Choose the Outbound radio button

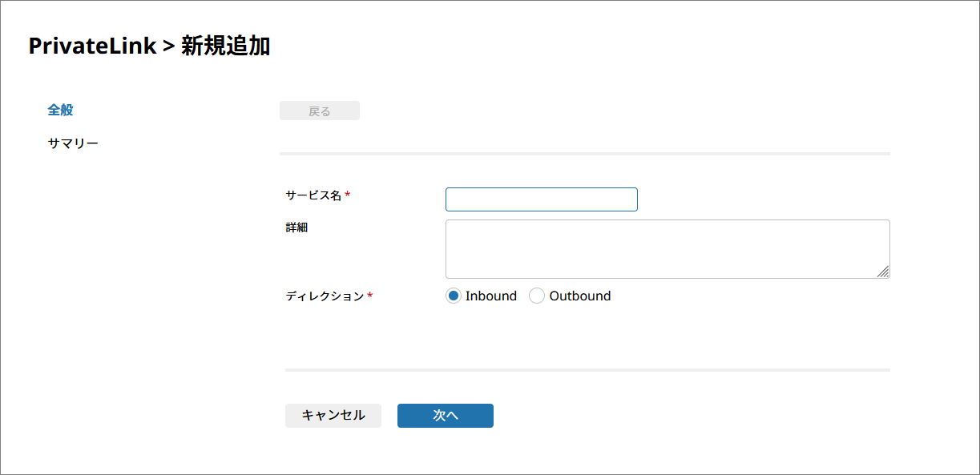pos(537,296)
